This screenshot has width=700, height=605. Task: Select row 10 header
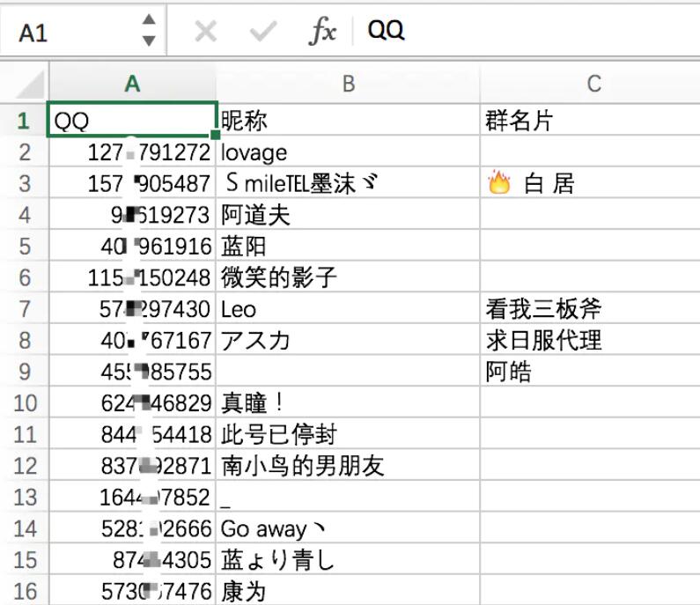pyautogui.click(x=24, y=403)
